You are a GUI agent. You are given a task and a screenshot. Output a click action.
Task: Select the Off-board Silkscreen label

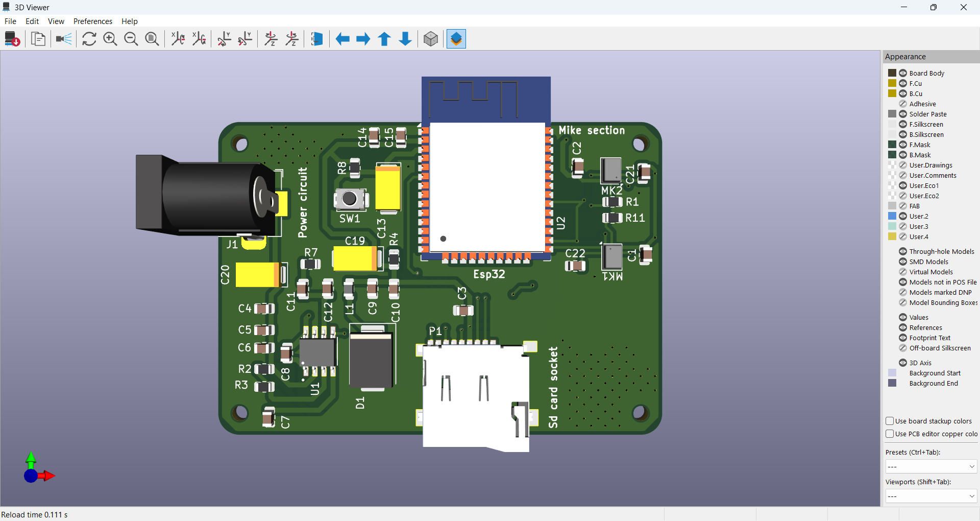pos(940,348)
